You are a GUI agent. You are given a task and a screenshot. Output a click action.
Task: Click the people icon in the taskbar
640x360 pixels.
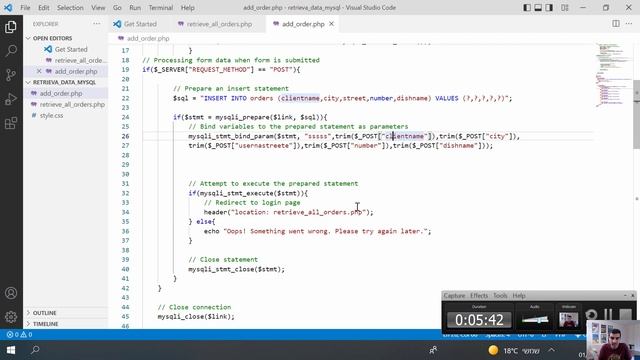point(433,350)
